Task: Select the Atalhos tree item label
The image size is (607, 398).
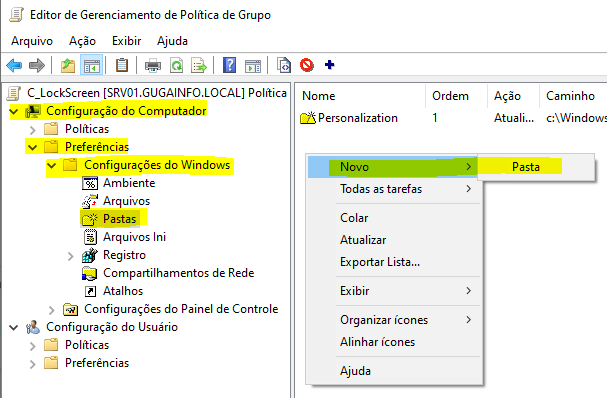Action: coord(123,291)
